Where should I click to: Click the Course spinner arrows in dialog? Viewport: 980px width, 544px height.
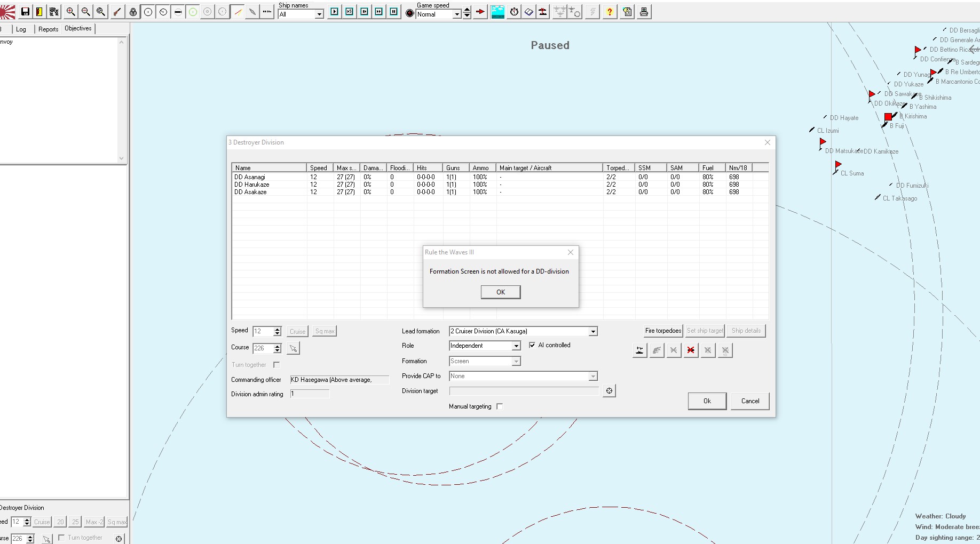(x=277, y=348)
